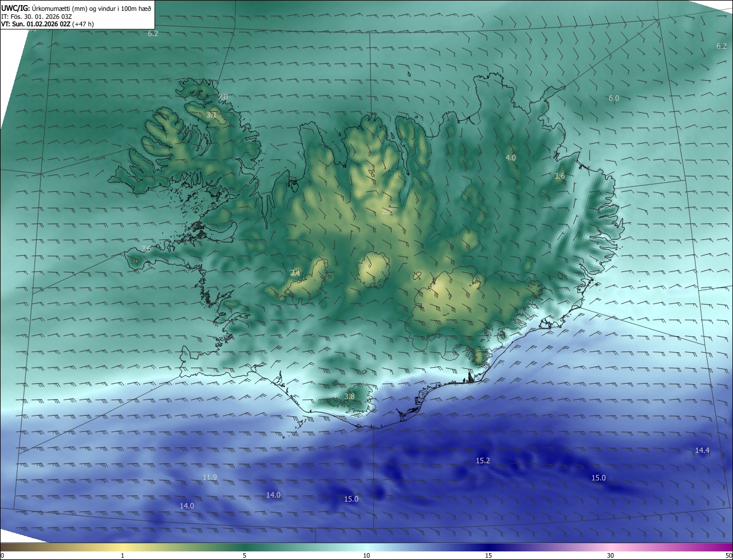
Task: Click the map value label '3.8'
Action: [349, 396]
